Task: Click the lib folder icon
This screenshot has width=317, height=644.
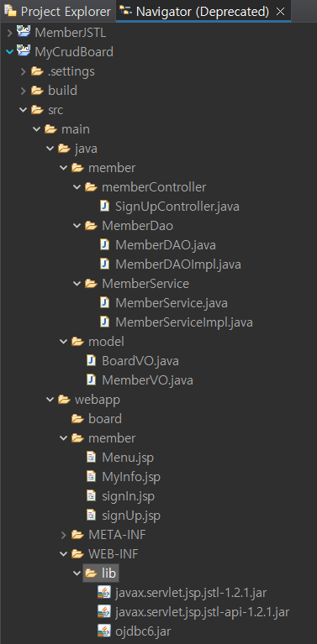Action: point(91,573)
